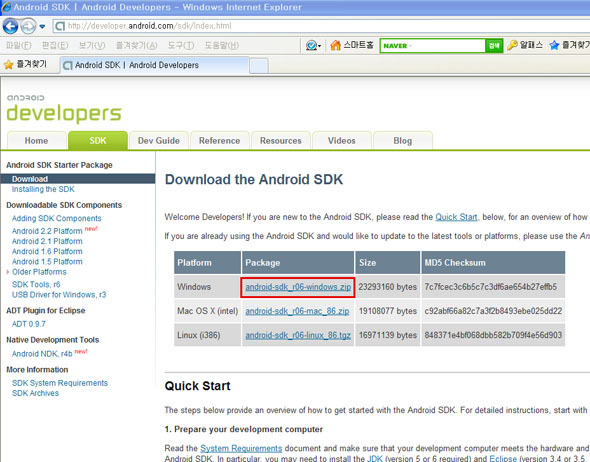Open Android 1.5 Platform link

(47, 261)
